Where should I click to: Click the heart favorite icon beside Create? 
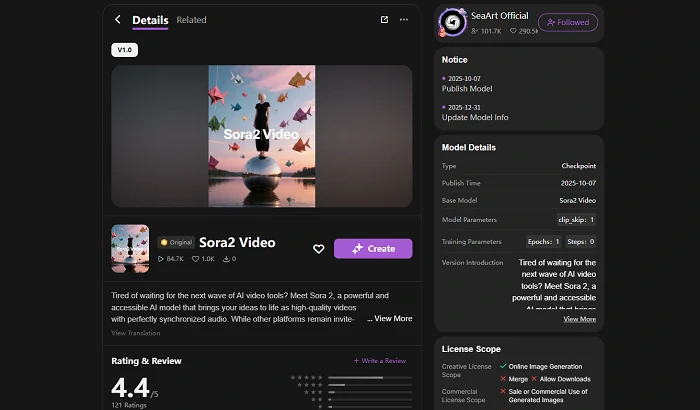click(318, 249)
